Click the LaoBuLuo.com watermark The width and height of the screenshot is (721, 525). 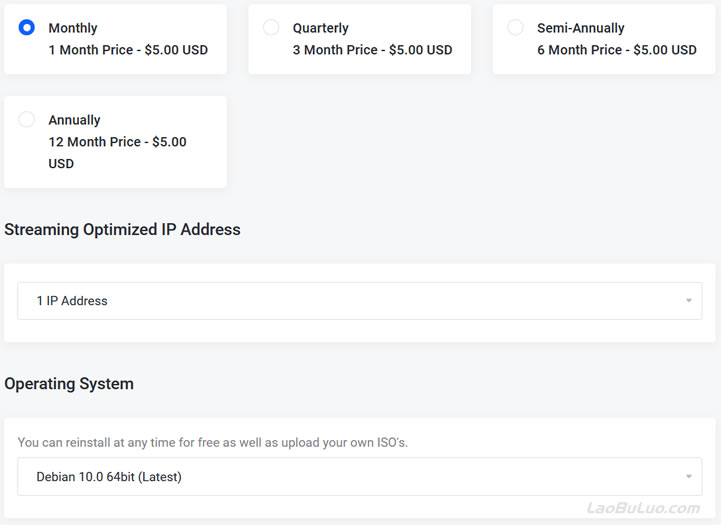click(643, 508)
